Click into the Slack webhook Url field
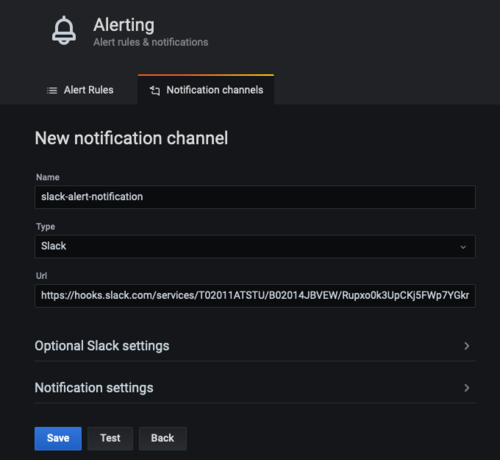This screenshot has width=500, height=460. click(255, 296)
